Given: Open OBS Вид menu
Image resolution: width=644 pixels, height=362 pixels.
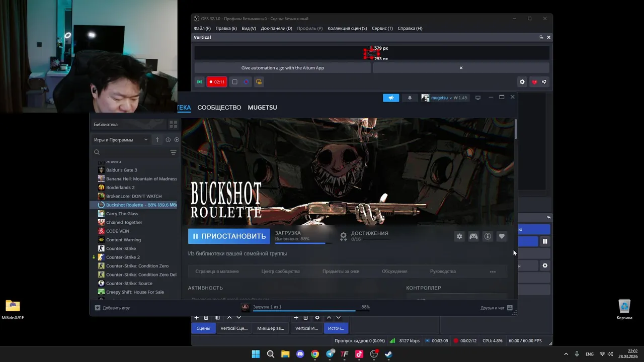Looking at the screenshot, I should 249,28.
